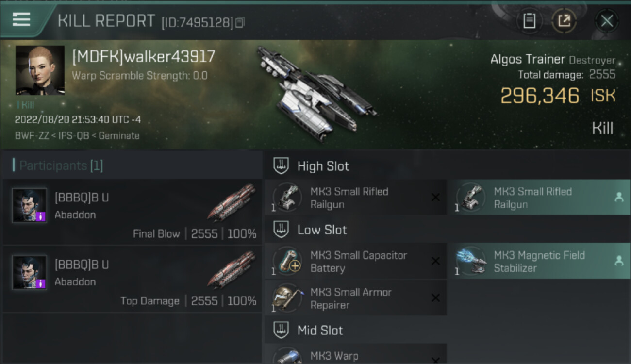Click the MK3 Small Capacitor Battery icon
The height and width of the screenshot is (364, 631).
(x=287, y=261)
